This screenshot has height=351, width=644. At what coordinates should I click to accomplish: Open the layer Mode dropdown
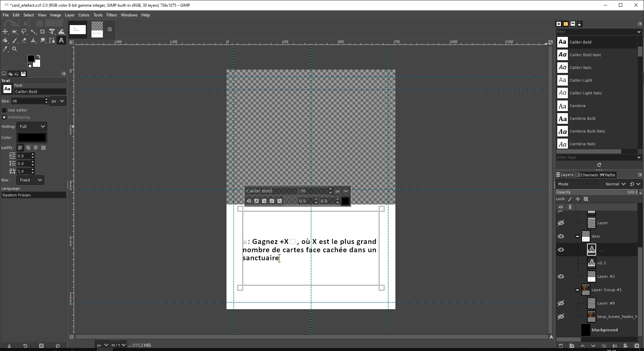592,184
